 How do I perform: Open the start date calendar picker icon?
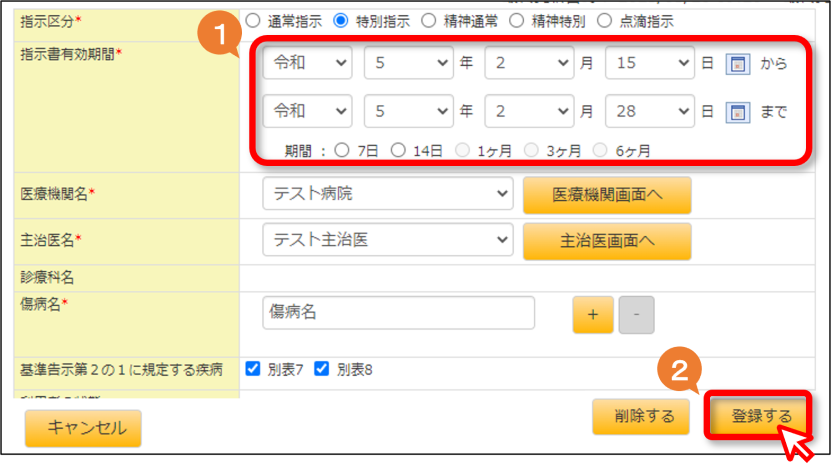click(737, 64)
